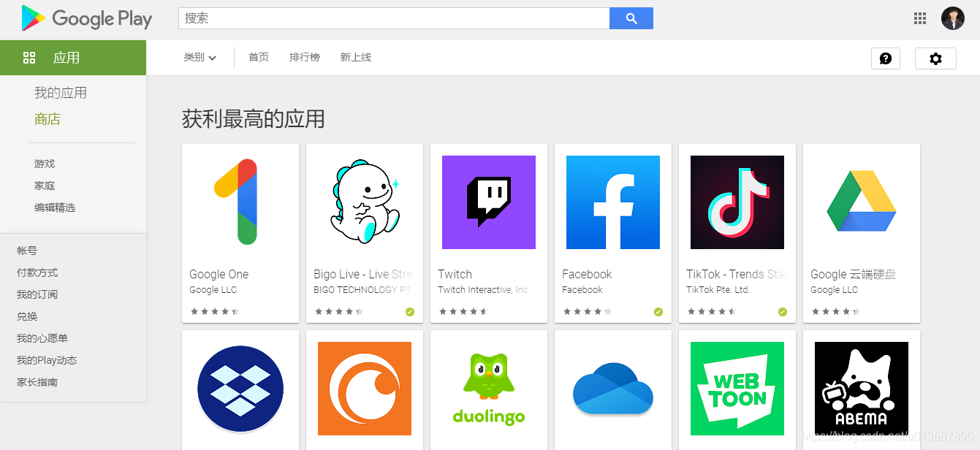
Task: Open 家庭 category in sidebar
Action: pyautogui.click(x=45, y=186)
